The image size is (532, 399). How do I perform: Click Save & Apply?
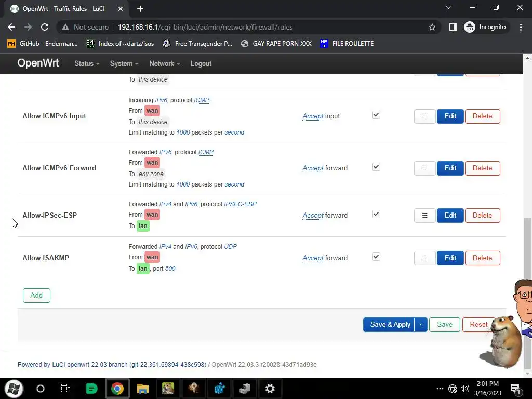[389, 324]
